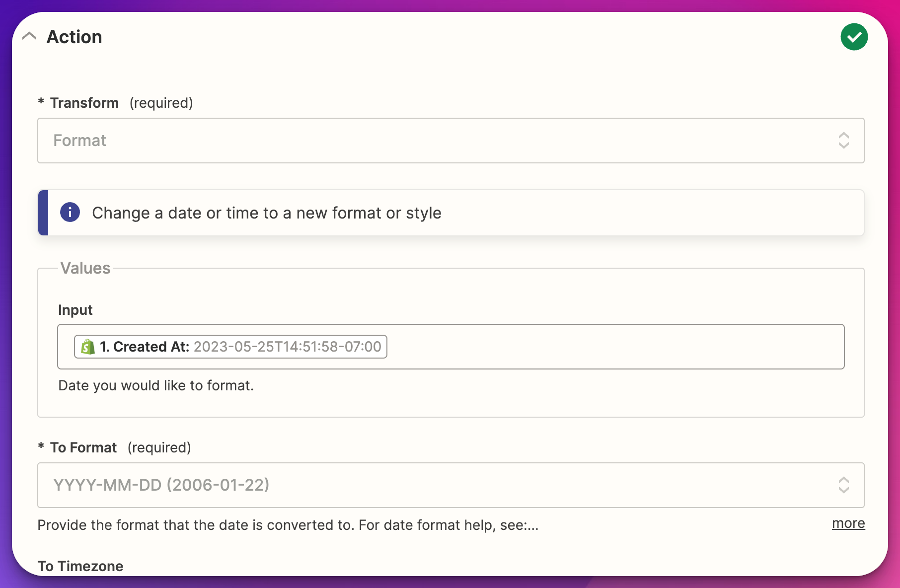Click the Values group heading
This screenshot has height=588, width=900.
[85, 268]
